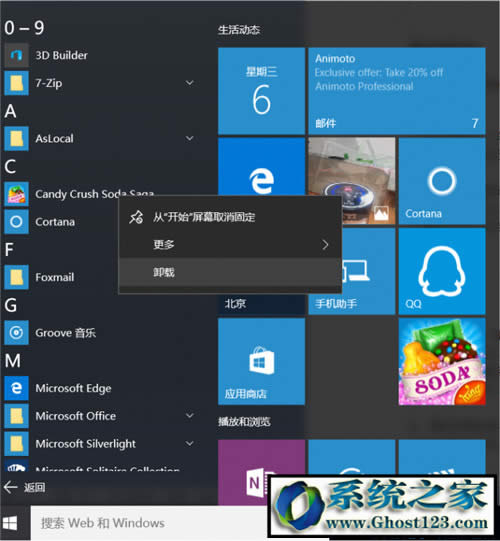
Task: Click the 生活动态 group title
Action: [239, 30]
